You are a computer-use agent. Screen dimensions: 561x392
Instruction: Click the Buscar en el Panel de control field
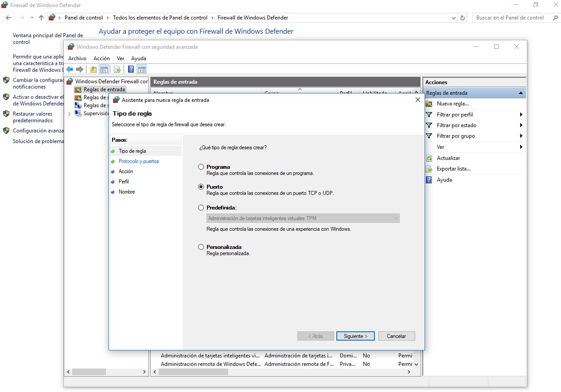click(x=513, y=18)
